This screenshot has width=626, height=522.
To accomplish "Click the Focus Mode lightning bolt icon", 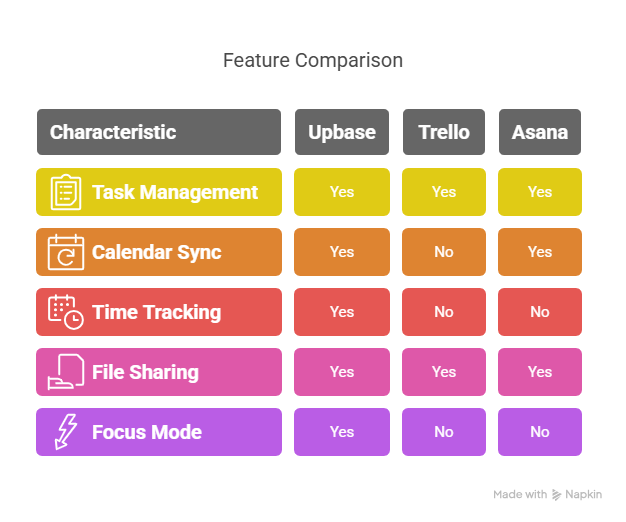I will (x=66, y=432).
